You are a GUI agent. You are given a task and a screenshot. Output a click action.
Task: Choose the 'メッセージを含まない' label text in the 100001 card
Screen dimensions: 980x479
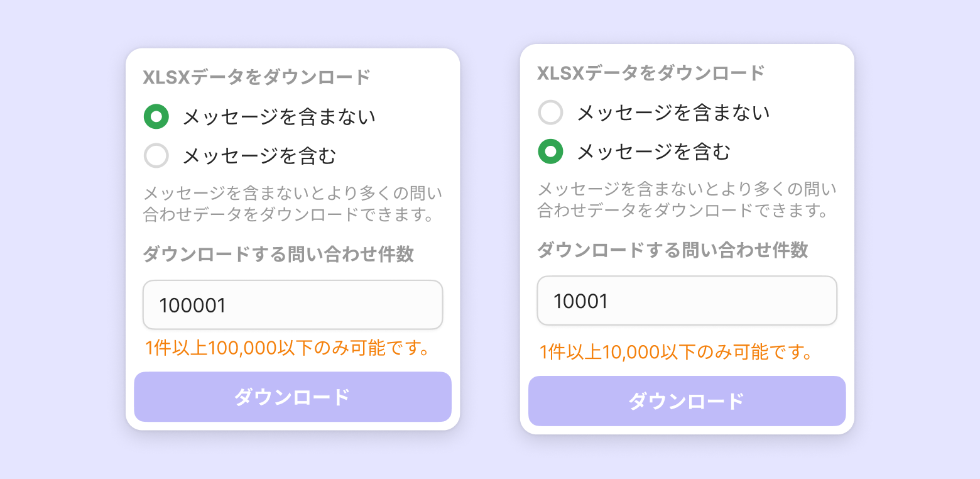pyautogui.click(x=279, y=117)
